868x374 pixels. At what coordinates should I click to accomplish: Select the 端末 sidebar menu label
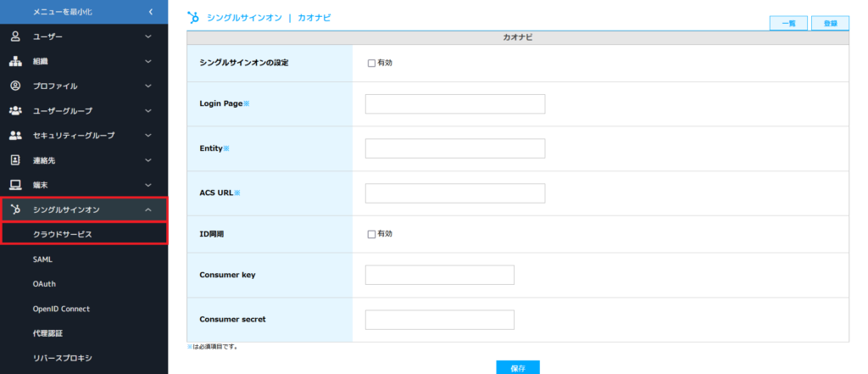[x=41, y=185]
